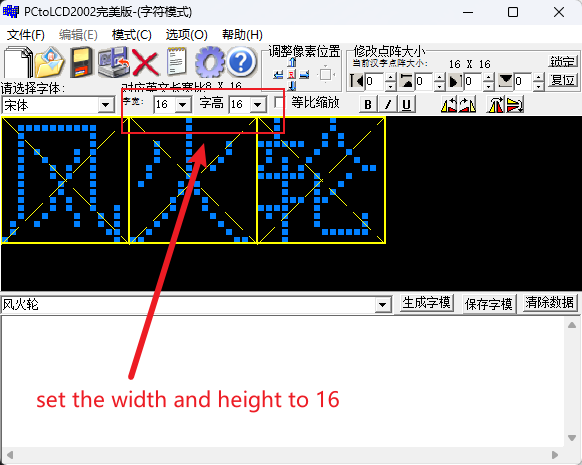Click the top margin value field showing 0
Image resolution: width=582 pixels, height=465 pixels.
[424, 81]
